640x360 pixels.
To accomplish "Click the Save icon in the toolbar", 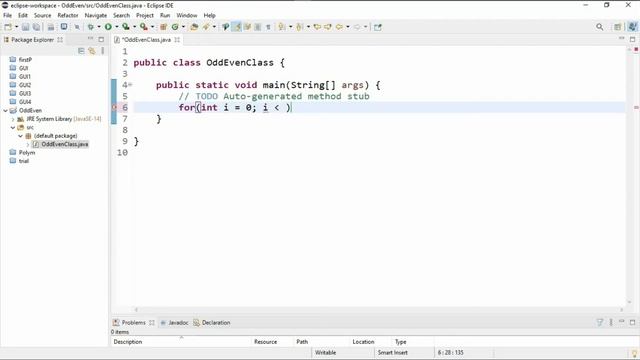I will 26,27.
